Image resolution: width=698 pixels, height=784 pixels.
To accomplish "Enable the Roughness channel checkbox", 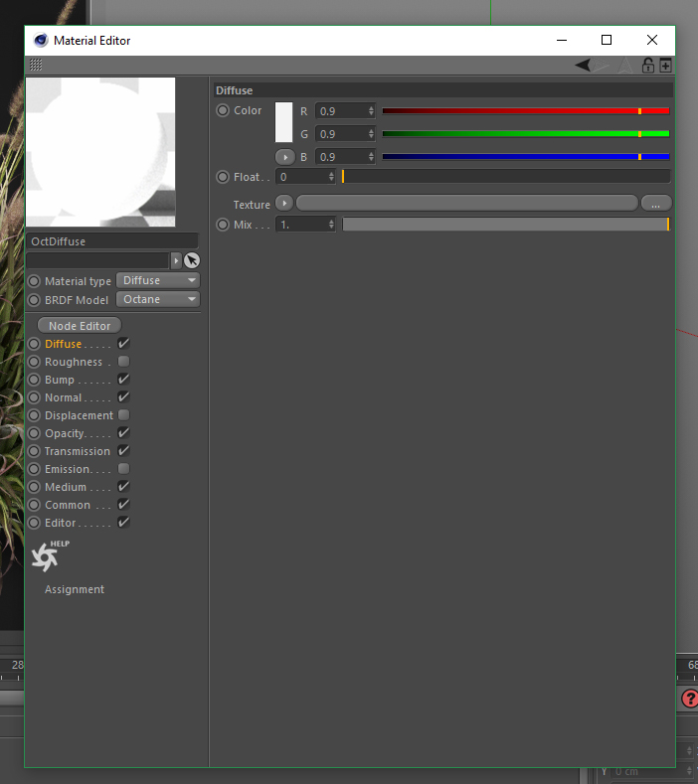I will pyautogui.click(x=123, y=361).
